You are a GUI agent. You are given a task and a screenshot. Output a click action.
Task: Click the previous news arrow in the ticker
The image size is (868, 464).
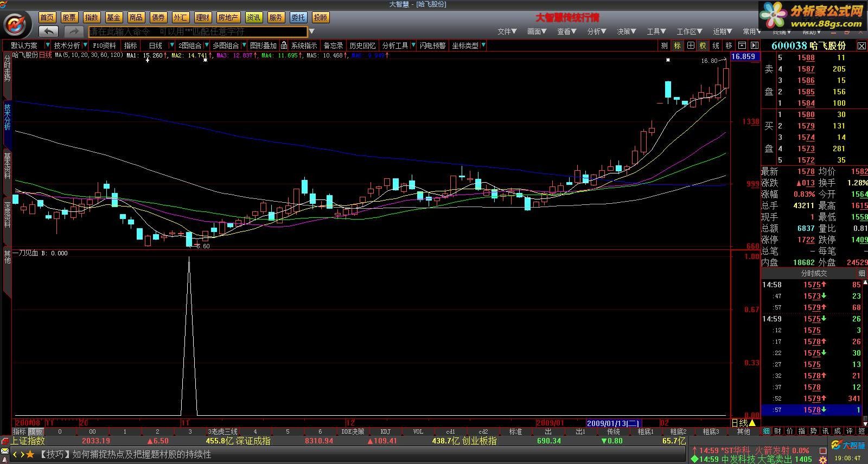15,454
